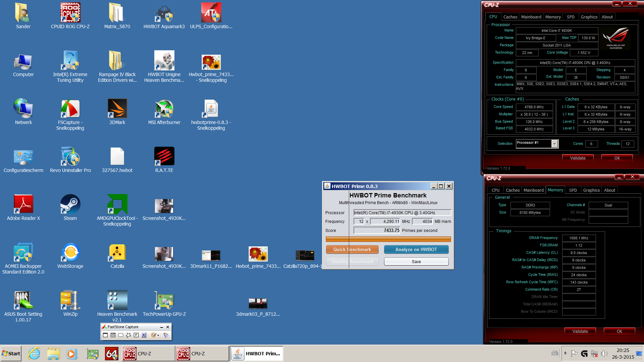Open the Steam shortcut
The image size is (644, 362).
pyautogui.click(x=70, y=207)
